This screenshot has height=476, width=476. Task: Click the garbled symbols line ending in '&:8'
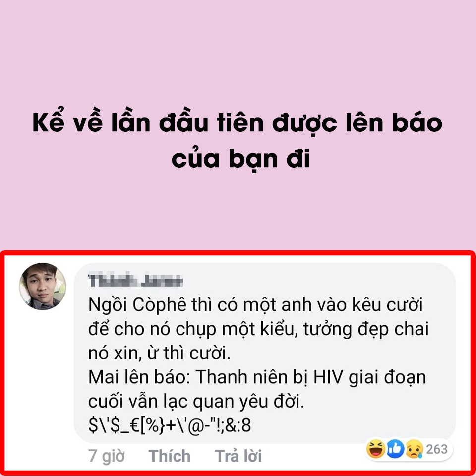click(x=170, y=425)
